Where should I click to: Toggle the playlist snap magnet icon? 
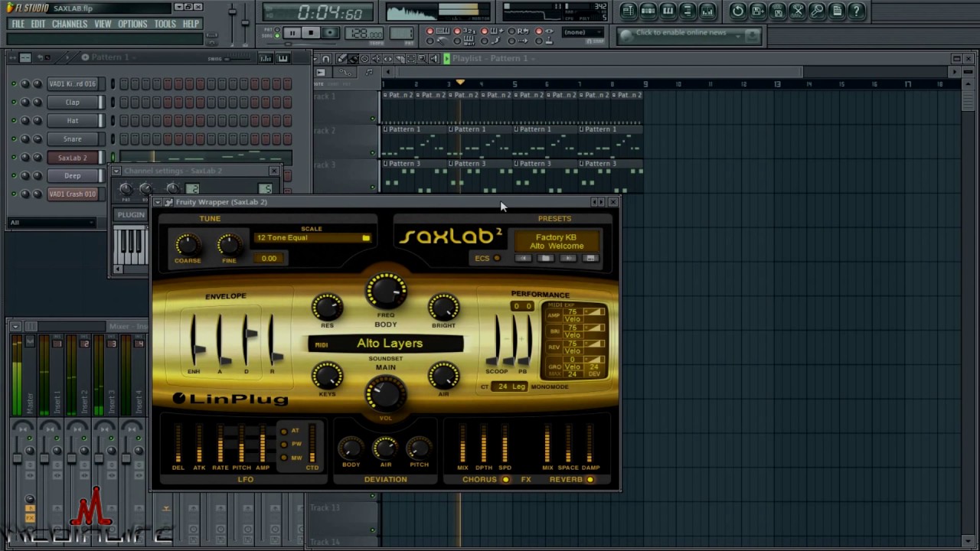326,59
